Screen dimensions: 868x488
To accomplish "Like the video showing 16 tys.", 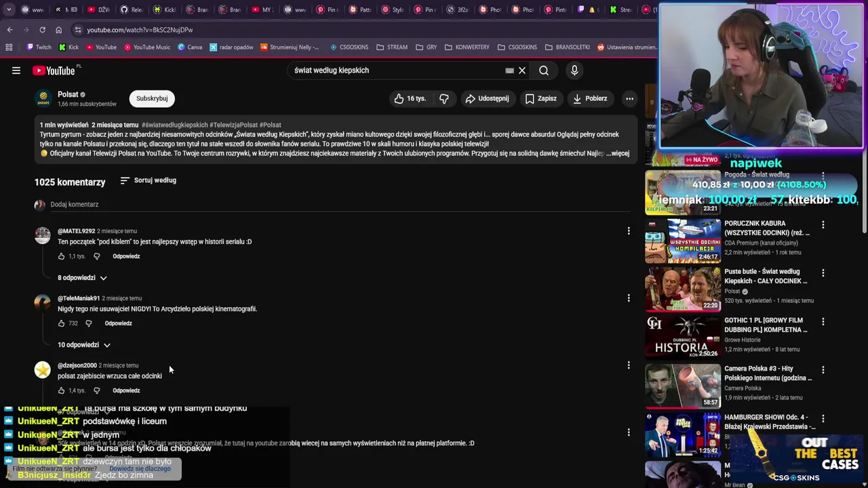I will coord(410,98).
